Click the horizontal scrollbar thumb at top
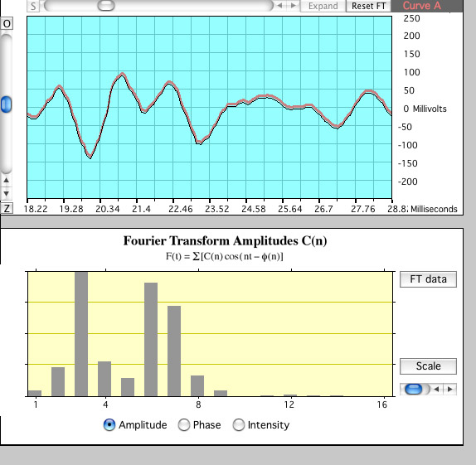The height and width of the screenshot is (465, 476). click(106, 5)
